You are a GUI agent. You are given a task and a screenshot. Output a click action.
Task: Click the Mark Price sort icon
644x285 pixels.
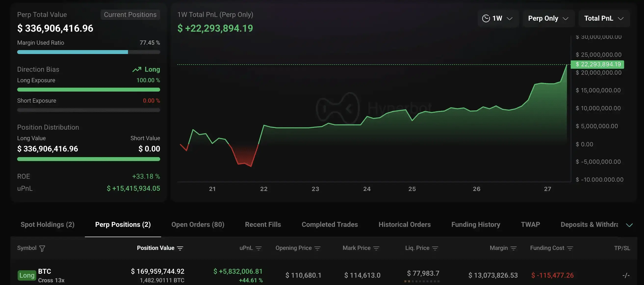click(x=376, y=248)
